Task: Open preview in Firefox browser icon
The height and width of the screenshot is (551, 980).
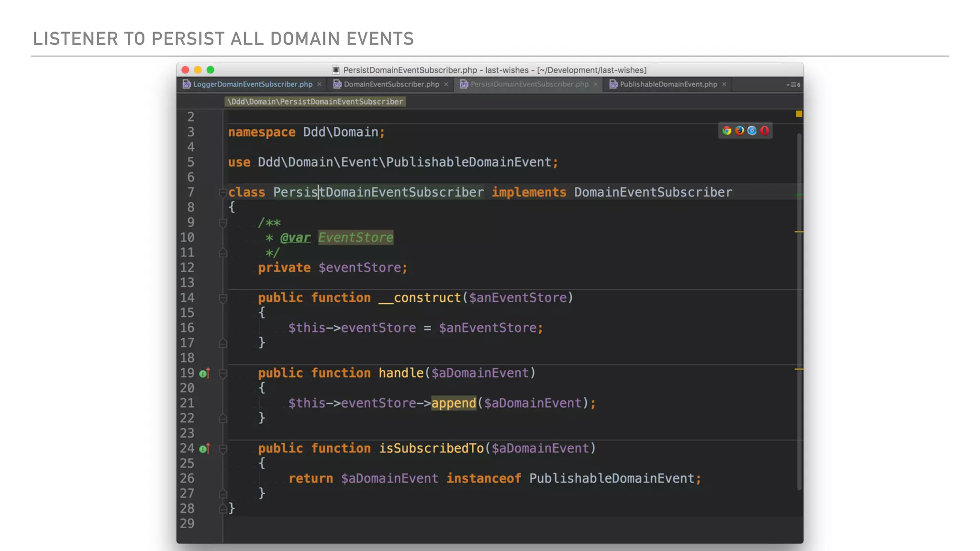Action: click(739, 131)
